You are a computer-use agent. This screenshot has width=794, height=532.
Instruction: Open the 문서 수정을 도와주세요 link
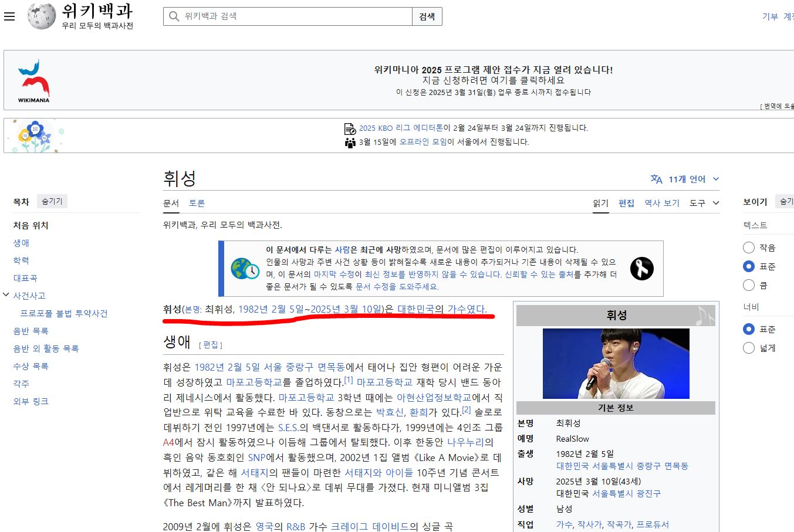pyautogui.click(x=397, y=287)
